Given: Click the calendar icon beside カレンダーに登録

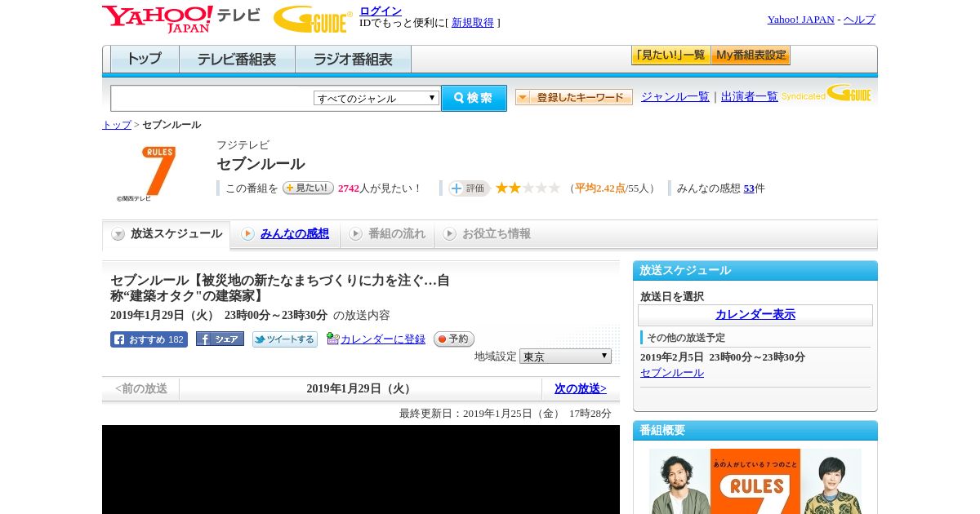Looking at the screenshot, I should pos(332,339).
